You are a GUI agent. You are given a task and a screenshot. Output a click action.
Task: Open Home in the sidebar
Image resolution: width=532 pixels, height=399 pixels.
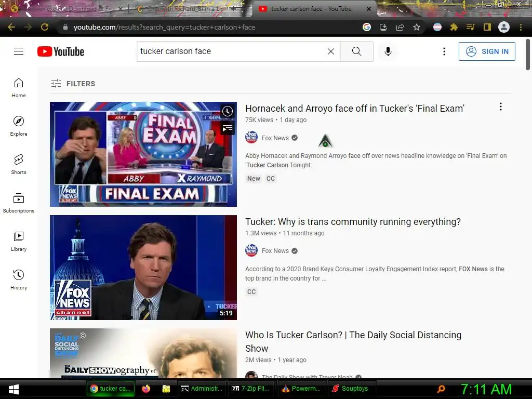tap(19, 88)
